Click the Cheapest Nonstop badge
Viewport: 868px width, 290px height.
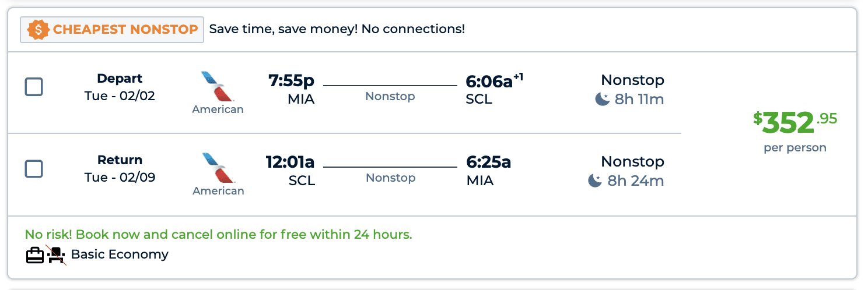point(112,30)
